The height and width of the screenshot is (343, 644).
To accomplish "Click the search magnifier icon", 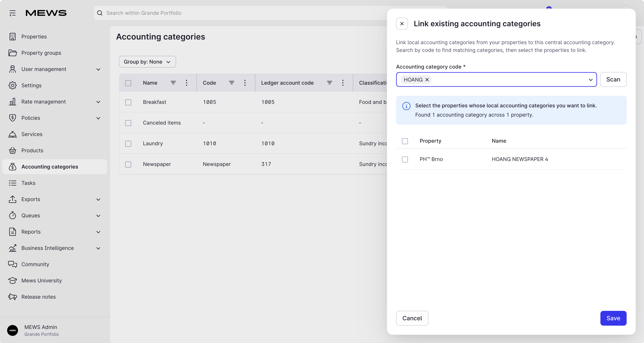I will tap(100, 13).
